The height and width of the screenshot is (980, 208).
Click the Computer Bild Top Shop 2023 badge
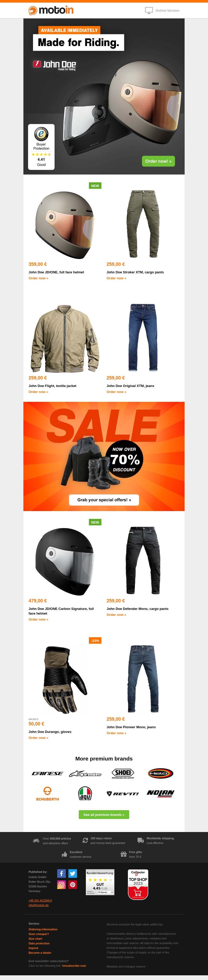(138, 885)
